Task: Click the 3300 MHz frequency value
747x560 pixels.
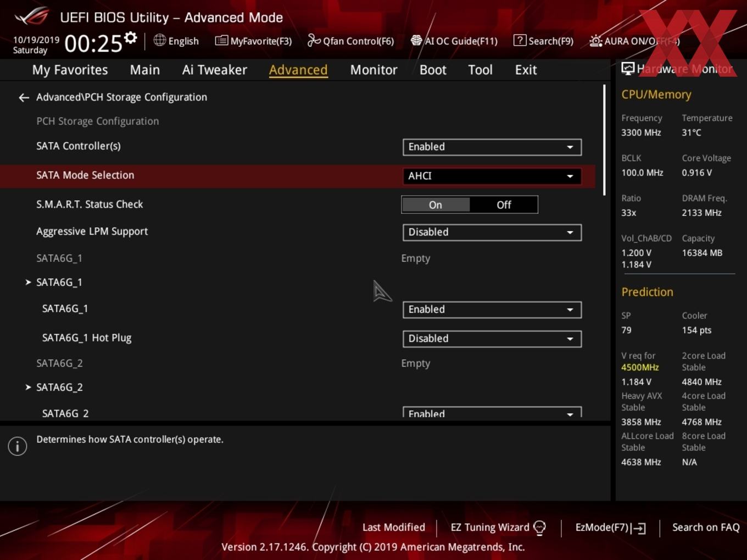Action: click(x=641, y=132)
